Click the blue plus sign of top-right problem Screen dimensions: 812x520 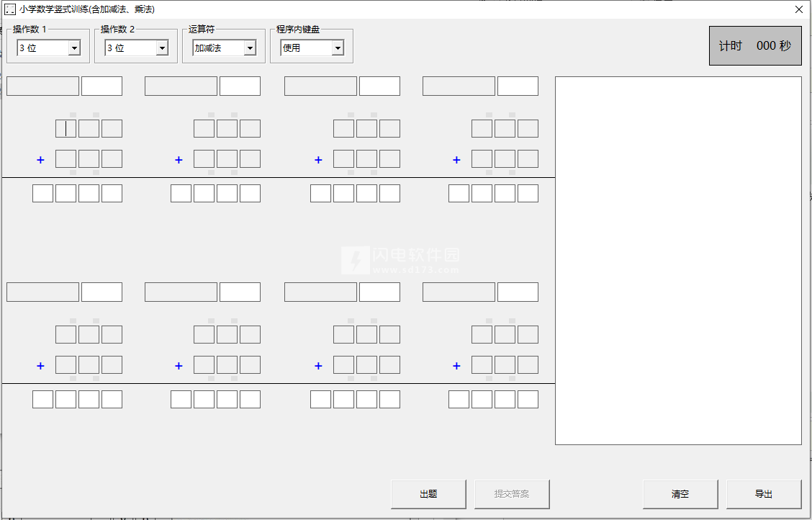coord(456,160)
